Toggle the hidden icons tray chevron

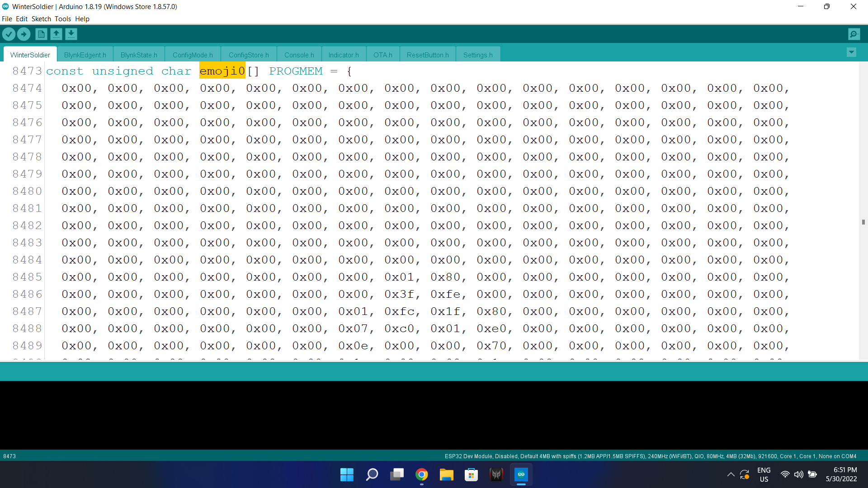(731, 474)
